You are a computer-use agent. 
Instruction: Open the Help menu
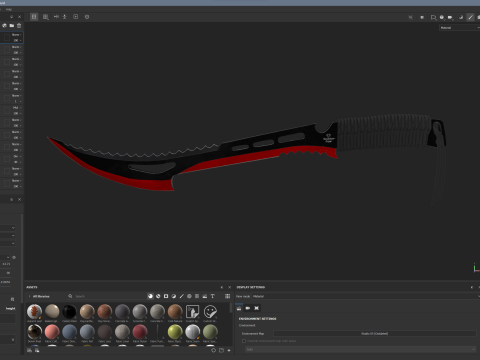(x=9, y=9)
